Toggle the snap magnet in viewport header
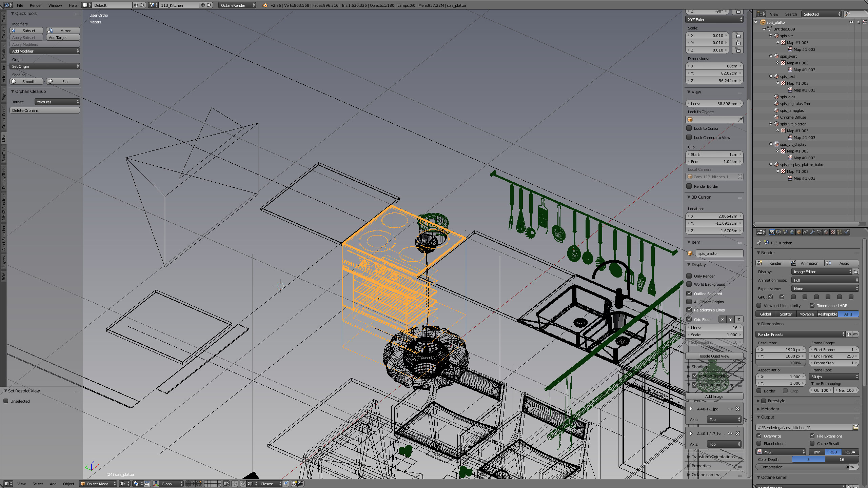This screenshot has width=868, height=488. (x=243, y=484)
